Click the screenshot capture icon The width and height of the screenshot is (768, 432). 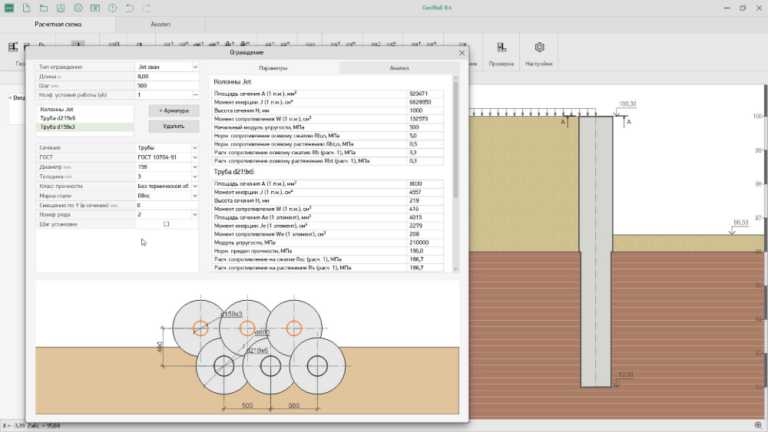click(x=95, y=8)
